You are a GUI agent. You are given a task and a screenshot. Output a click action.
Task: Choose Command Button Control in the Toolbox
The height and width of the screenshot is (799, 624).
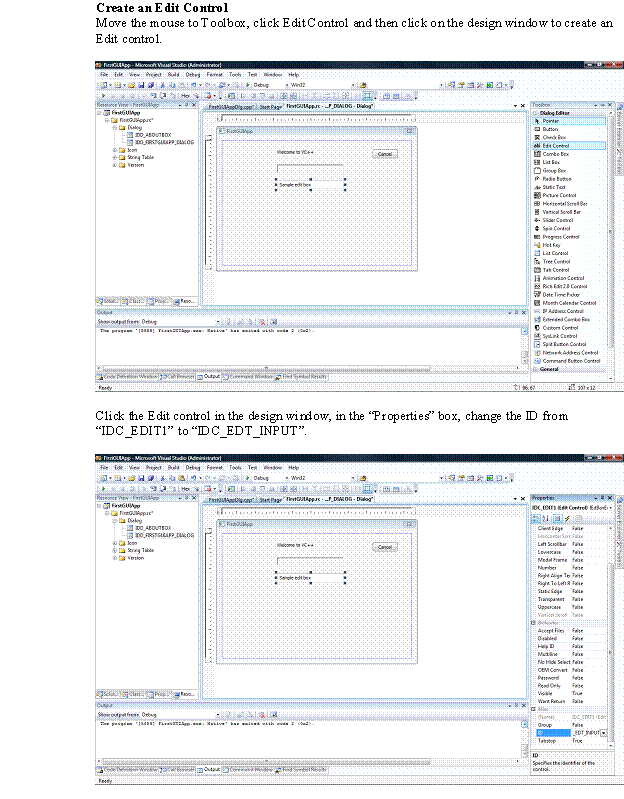tap(569, 361)
